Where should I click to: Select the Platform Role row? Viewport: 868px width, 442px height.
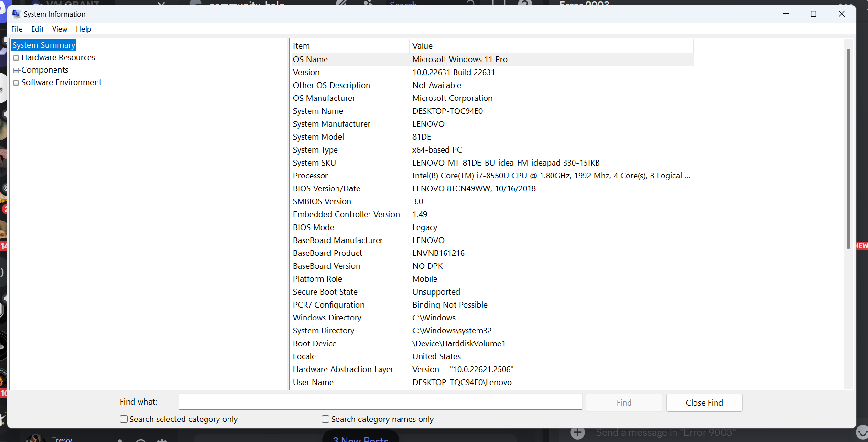click(x=492, y=279)
